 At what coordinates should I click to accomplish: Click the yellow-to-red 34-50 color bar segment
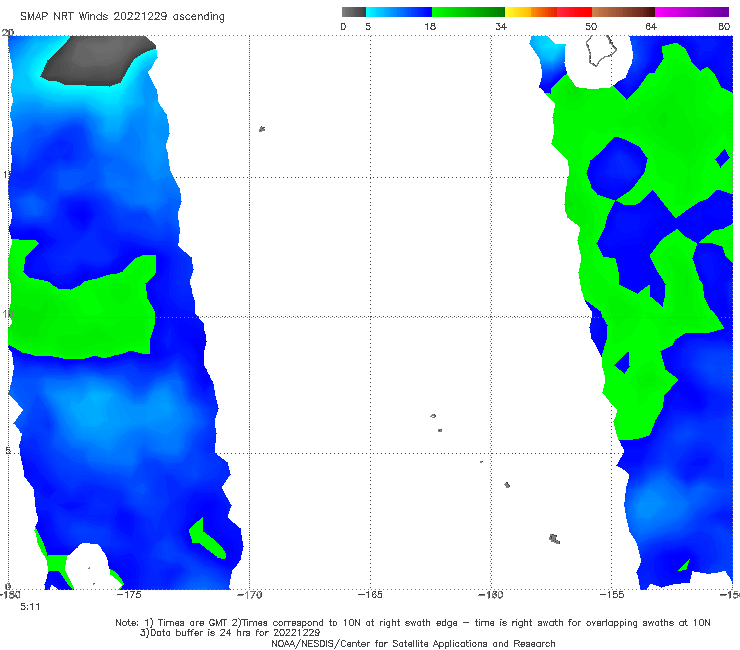[x=548, y=12]
